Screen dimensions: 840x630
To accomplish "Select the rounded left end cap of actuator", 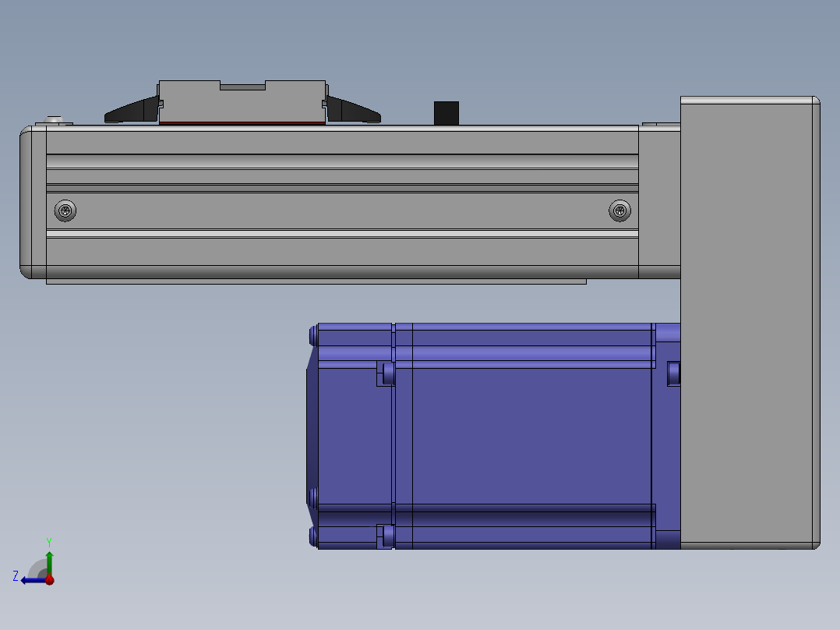I will tap(34, 202).
